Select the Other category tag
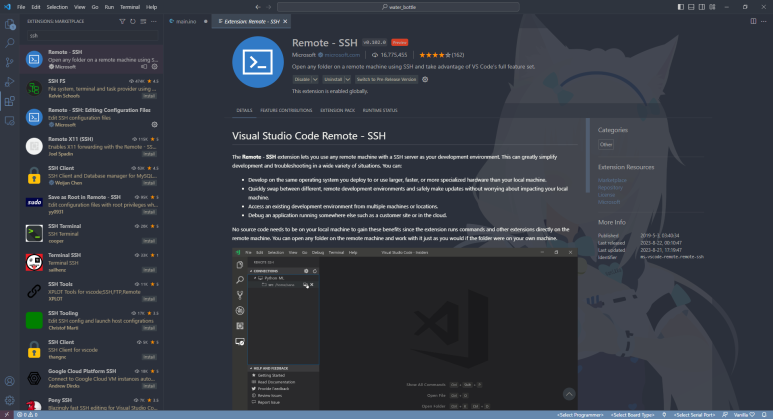The height and width of the screenshot is (419, 773). (x=606, y=144)
